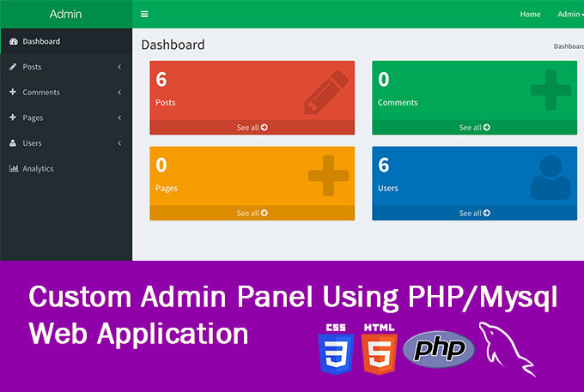Click the large user silhouette on Users card
584x392 pixels.
click(551, 178)
